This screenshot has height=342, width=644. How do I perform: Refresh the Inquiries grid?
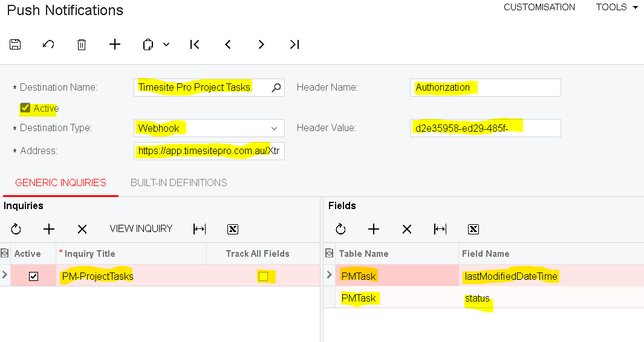click(x=16, y=229)
